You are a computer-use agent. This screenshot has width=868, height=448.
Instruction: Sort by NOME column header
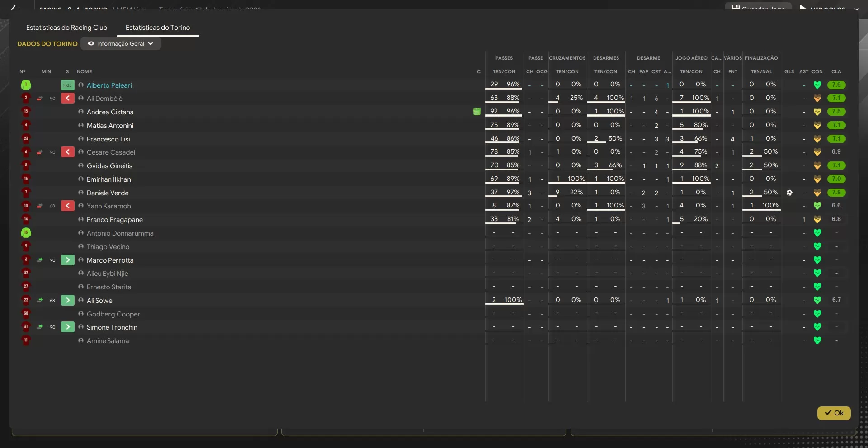(84, 71)
